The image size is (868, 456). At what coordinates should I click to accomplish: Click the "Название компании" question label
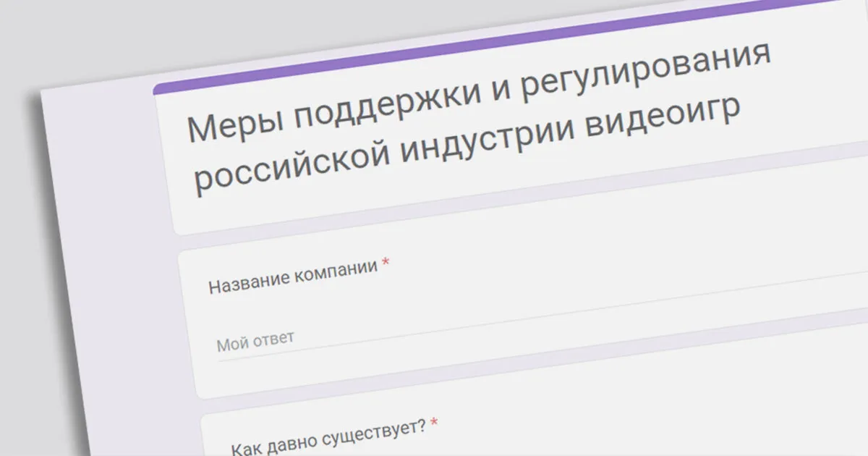(293, 276)
